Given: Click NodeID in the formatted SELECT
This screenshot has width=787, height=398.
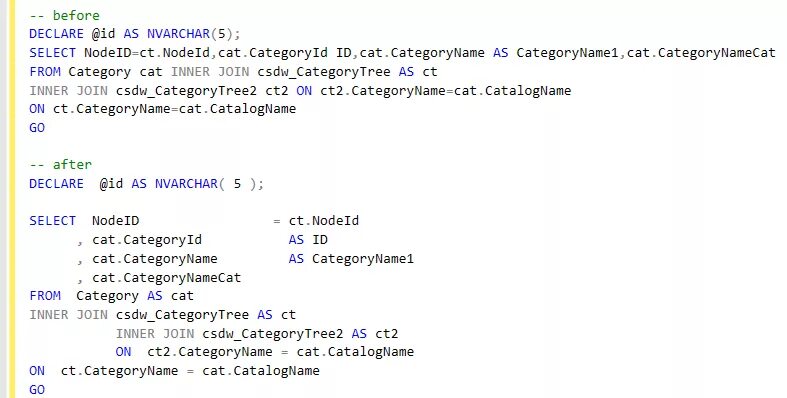Looking at the screenshot, I should point(115,221).
